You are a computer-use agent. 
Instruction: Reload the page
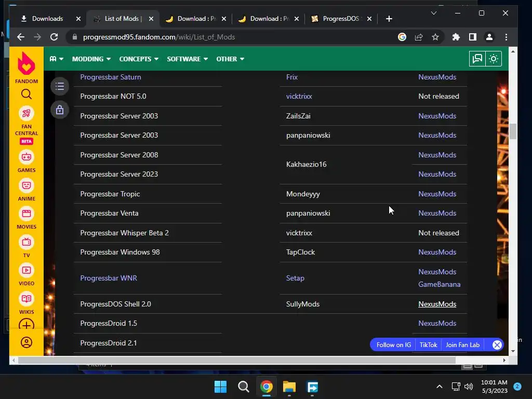[54, 37]
